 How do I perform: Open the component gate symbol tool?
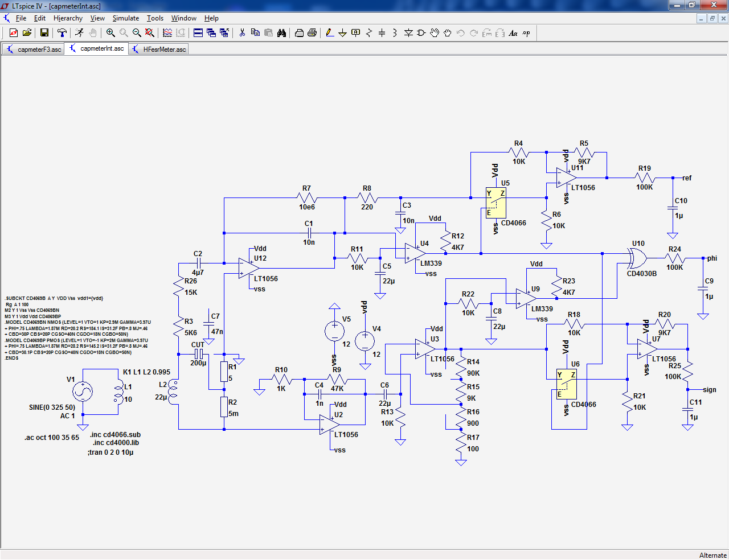click(x=421, y=33)
